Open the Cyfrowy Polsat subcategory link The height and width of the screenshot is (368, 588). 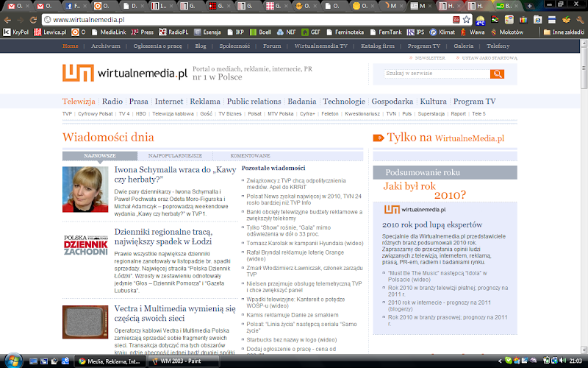coord(96,114)
